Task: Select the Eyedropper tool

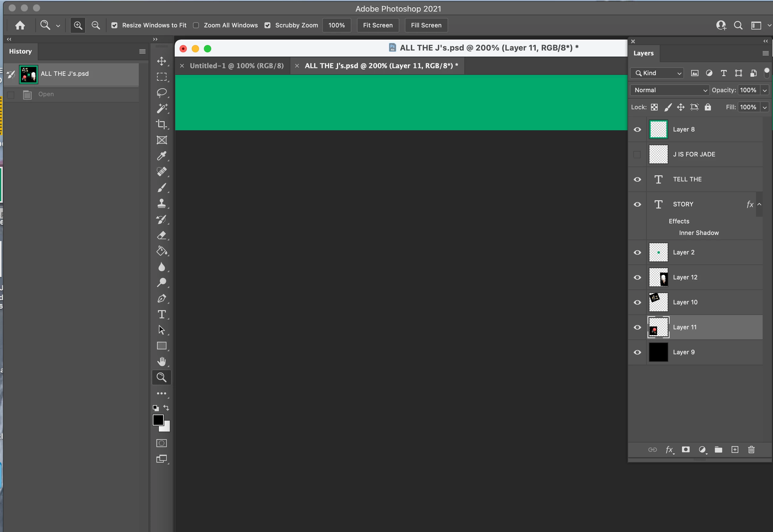Action: (x=162, y=156)
